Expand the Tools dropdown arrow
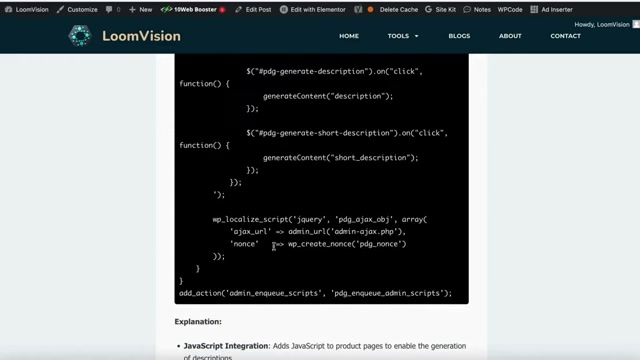 tap(416, 36)
